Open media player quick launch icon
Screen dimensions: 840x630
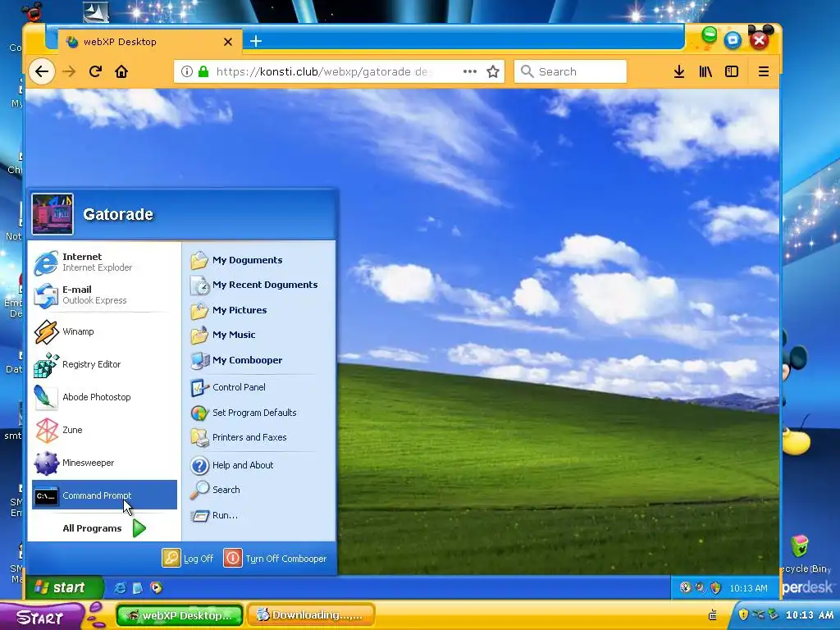156,588
